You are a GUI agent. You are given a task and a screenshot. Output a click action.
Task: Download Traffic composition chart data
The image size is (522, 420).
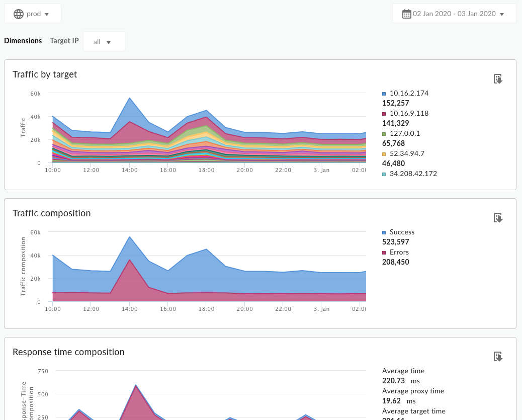pyautogui.click(x=498, y=218)
